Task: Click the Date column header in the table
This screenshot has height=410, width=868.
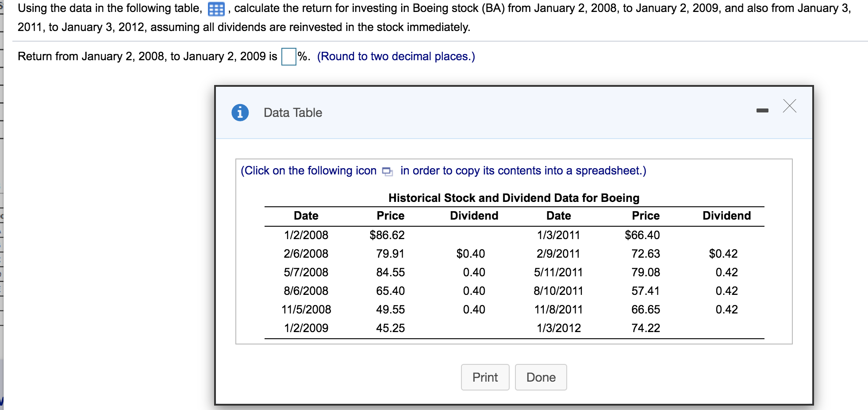Action: click(x=307, y=216)
